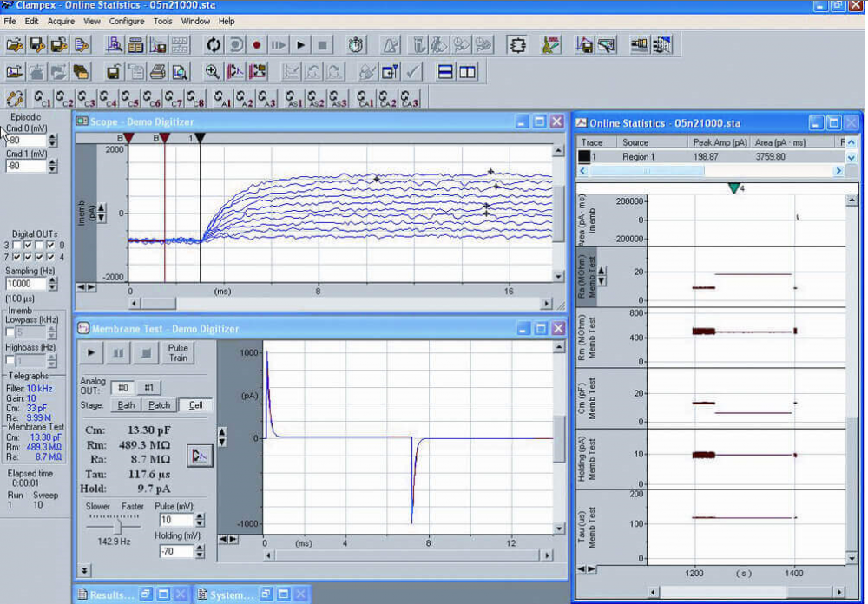Select the C1 sequencing key icon
The image size is (868, 604).
coord(42,99)
